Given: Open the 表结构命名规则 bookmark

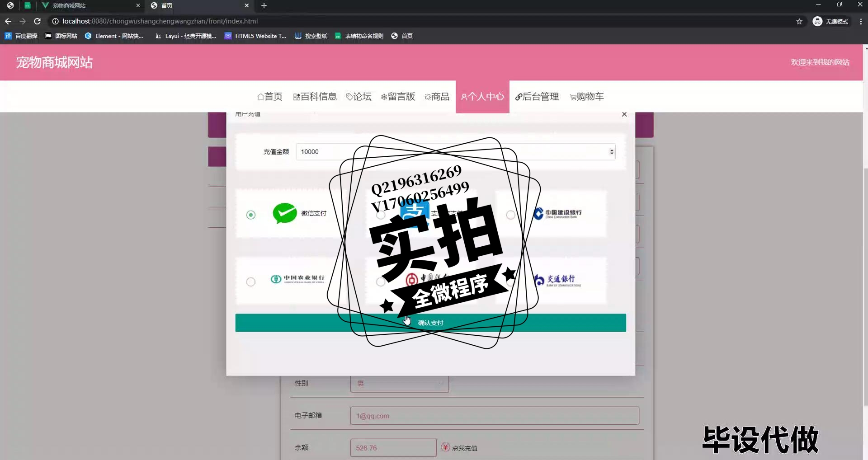Looking at the screenshot, I should point(359,36).
